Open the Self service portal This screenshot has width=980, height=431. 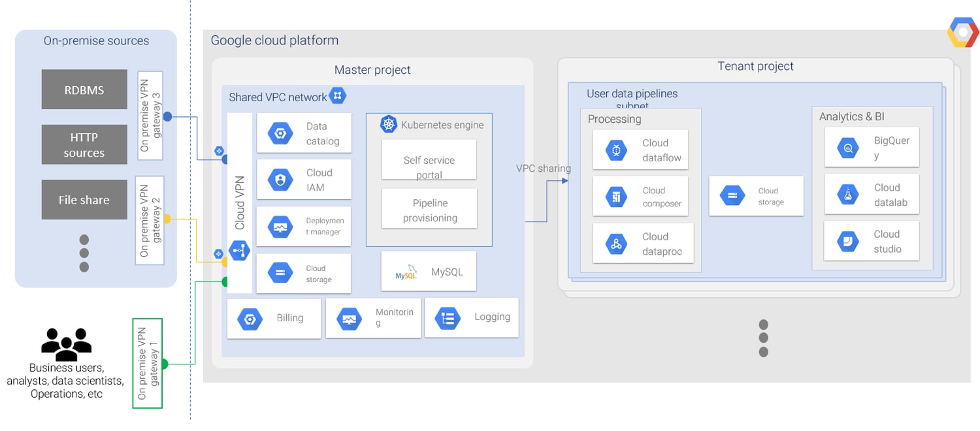[x=429, y=159]
